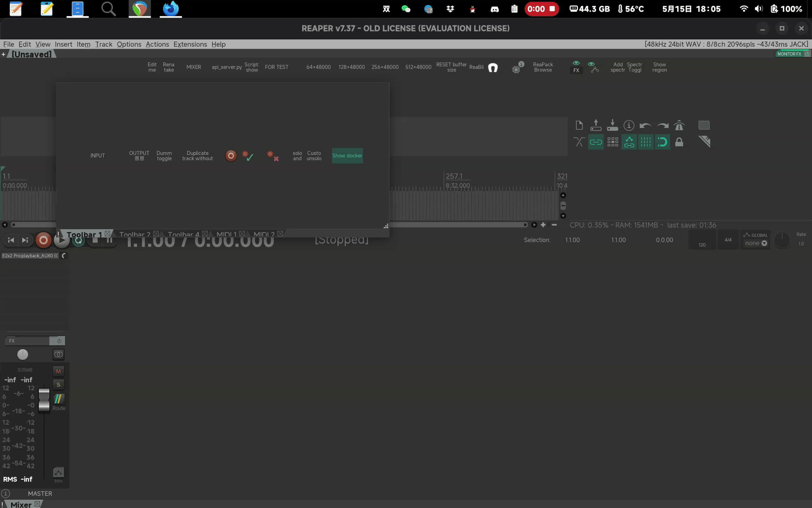The image size is (812, 508).
Task: Mute the master track with M
Action: pyautogui.click(x=58, y=371)
